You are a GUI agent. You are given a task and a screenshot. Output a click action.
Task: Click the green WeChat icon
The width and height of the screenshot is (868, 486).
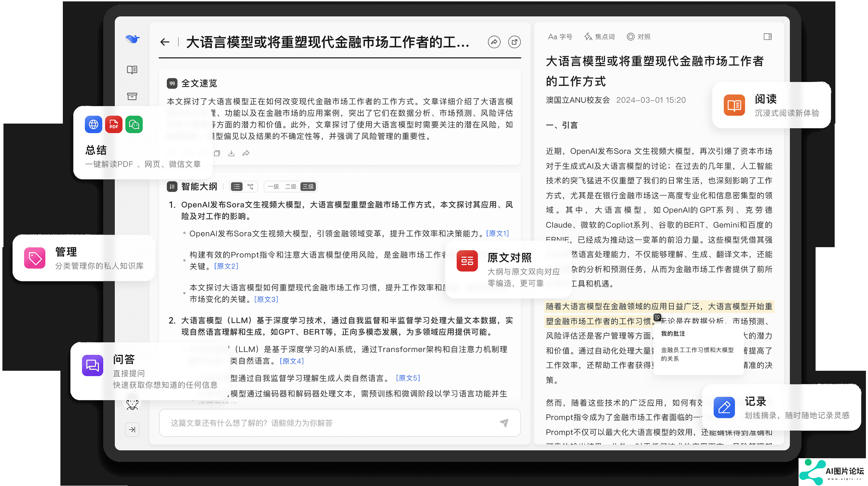(x=134, y=124)
